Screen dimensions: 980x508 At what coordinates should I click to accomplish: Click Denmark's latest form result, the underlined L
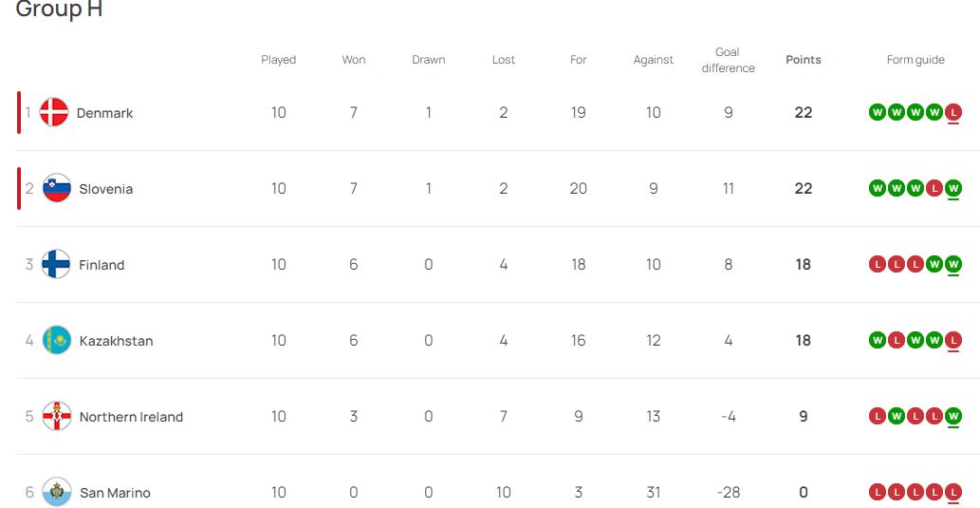tap(953, 113)
